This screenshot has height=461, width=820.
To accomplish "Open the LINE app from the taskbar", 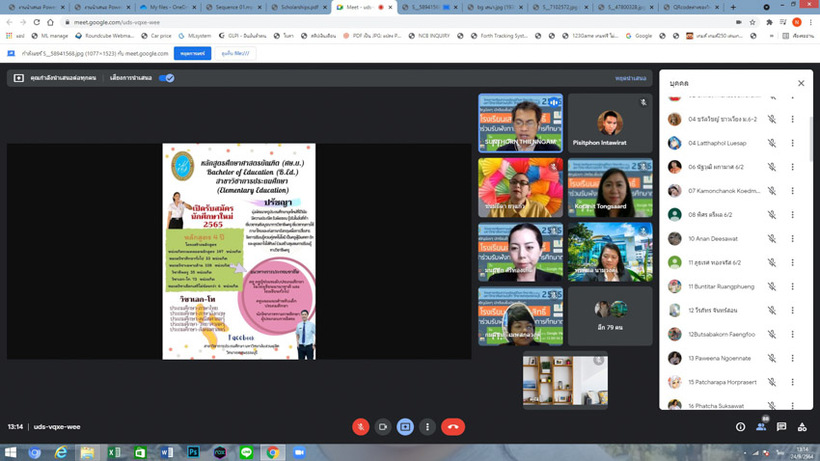I will 246,453.
